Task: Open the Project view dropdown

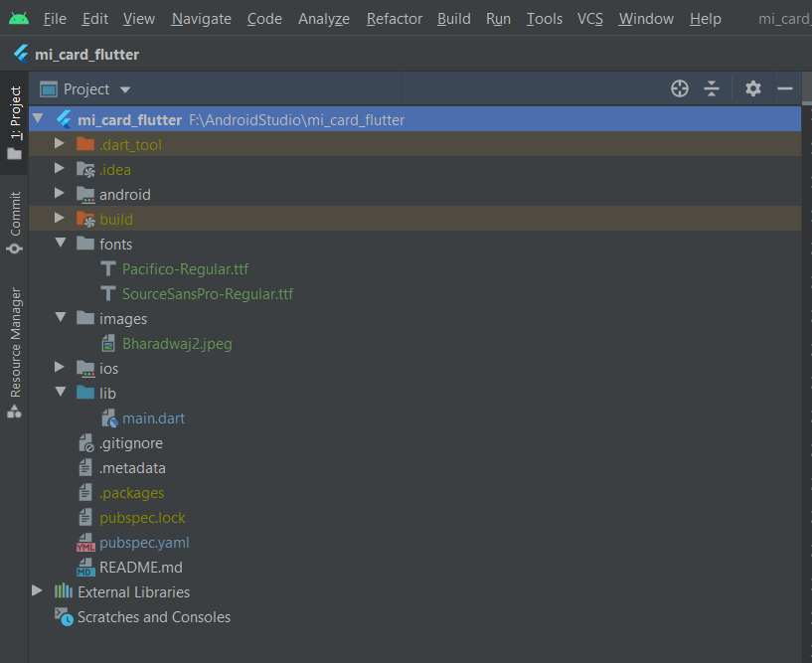Action: pyautogui.click(x=85, y=89)
